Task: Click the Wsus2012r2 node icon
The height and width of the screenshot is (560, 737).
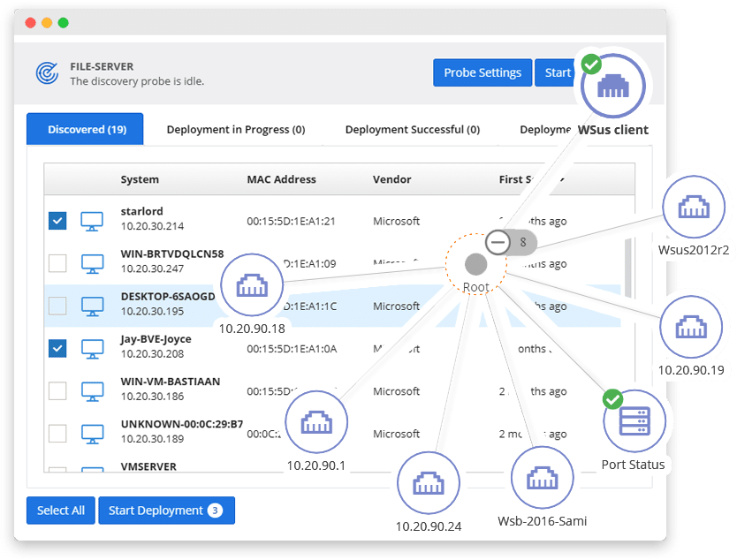Action: 694,207
